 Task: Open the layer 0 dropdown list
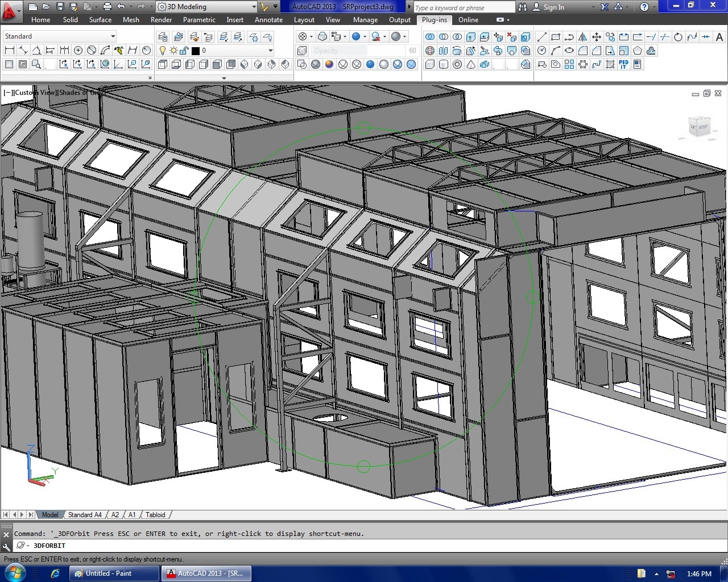point(270,51)
